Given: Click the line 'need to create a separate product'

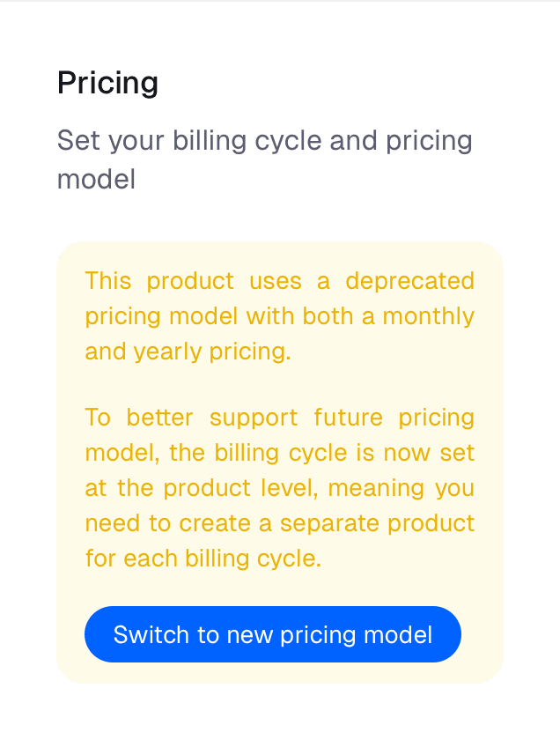Looking at the screenshot, I should 279,523.
